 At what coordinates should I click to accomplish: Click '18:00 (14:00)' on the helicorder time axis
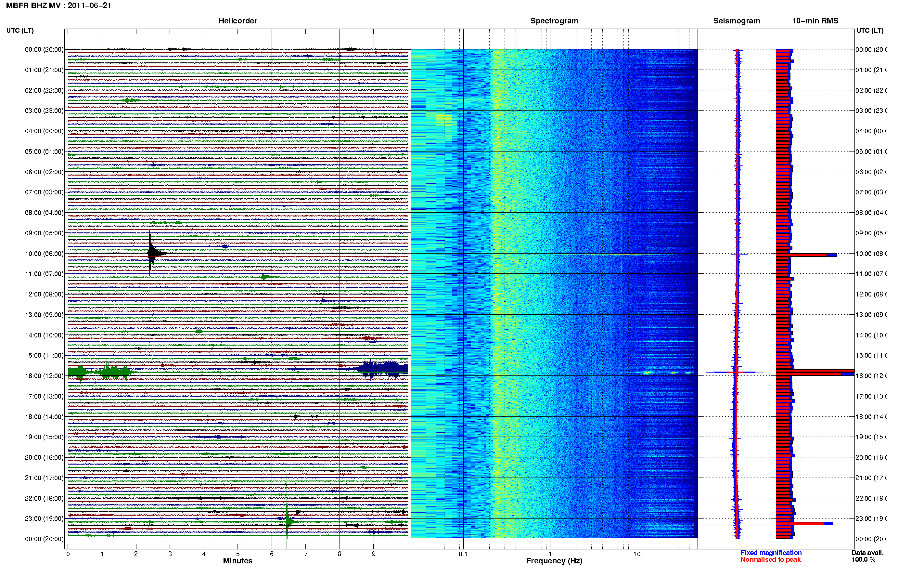44,417
